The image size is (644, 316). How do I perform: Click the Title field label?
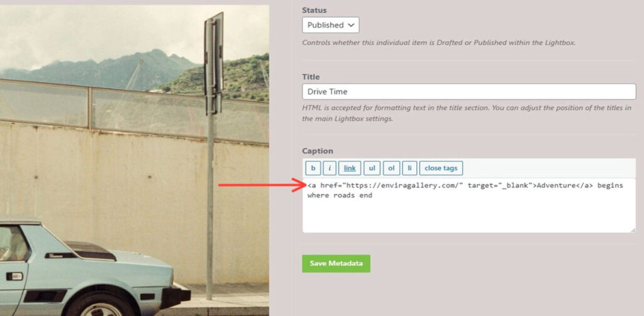(311, 77)
